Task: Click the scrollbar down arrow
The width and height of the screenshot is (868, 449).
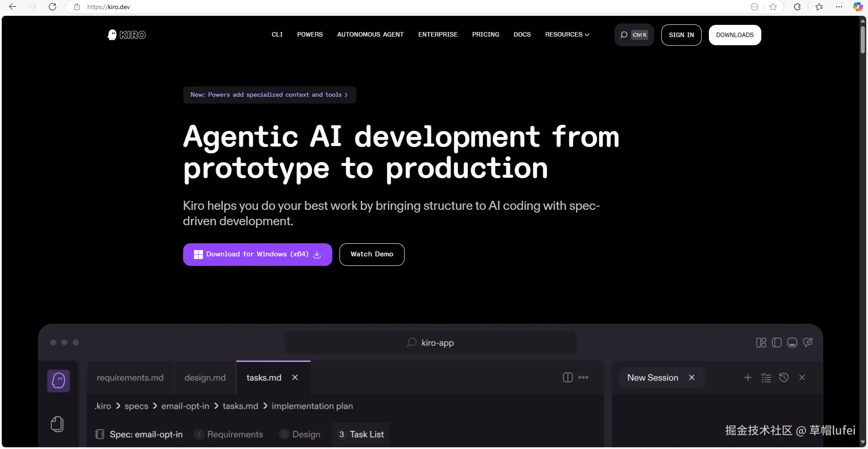Action: 863,443
